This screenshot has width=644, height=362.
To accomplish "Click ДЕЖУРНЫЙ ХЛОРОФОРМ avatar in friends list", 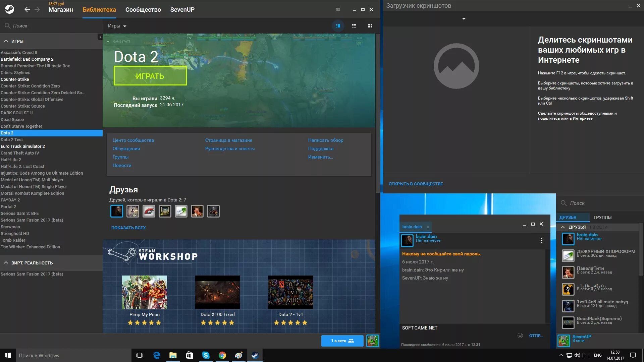I will click(x=568, y=255).
